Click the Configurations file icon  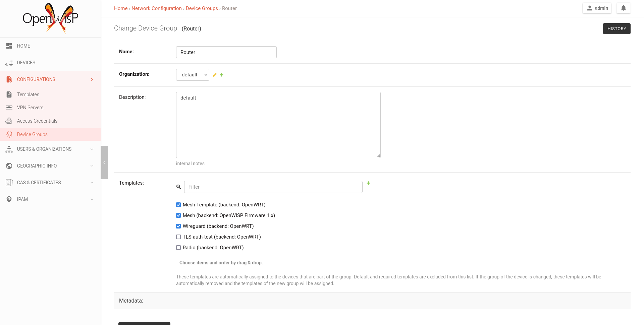coord(9,79)
